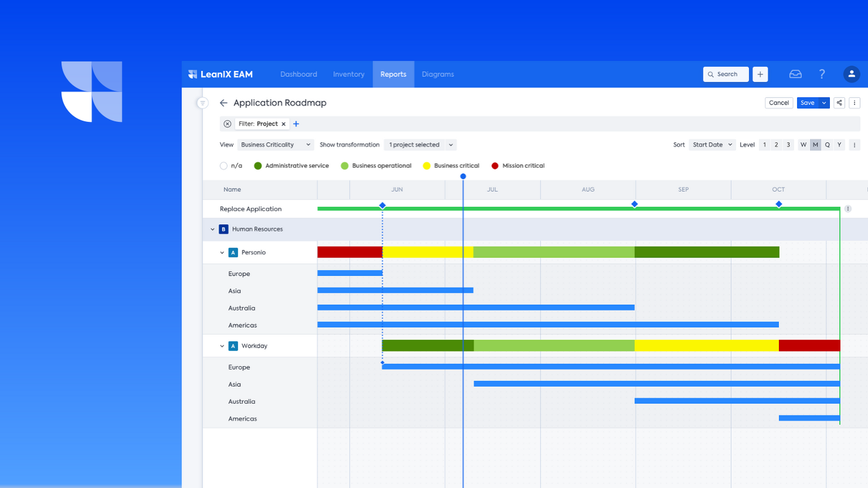
Task: Select hierarchy Level 1
Action: 764,145
